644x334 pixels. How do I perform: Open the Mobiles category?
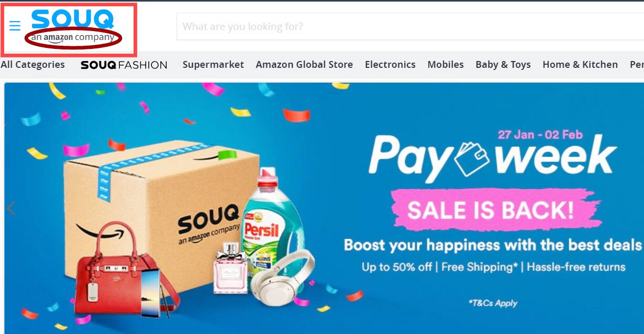pos(445,65)
